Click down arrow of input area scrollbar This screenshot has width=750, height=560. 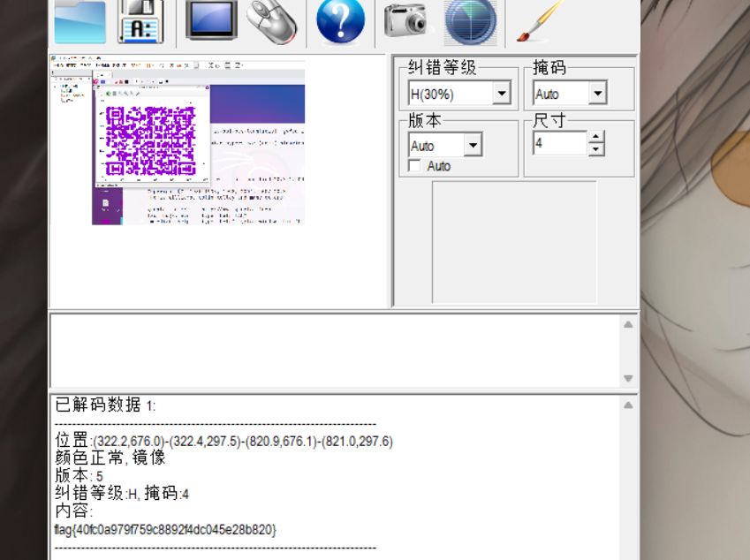coord(628,378)
